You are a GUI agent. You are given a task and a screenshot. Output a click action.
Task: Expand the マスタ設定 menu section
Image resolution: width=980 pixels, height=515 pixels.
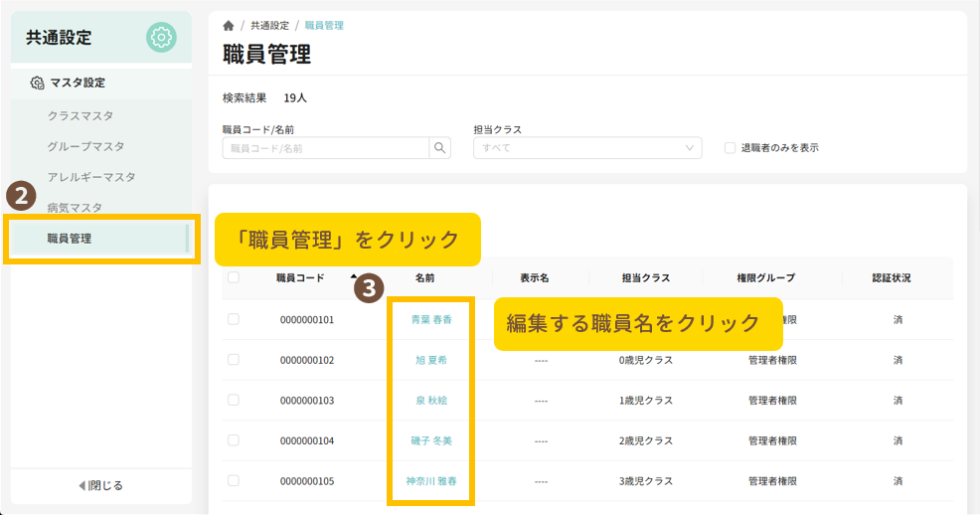coord(78,84)
